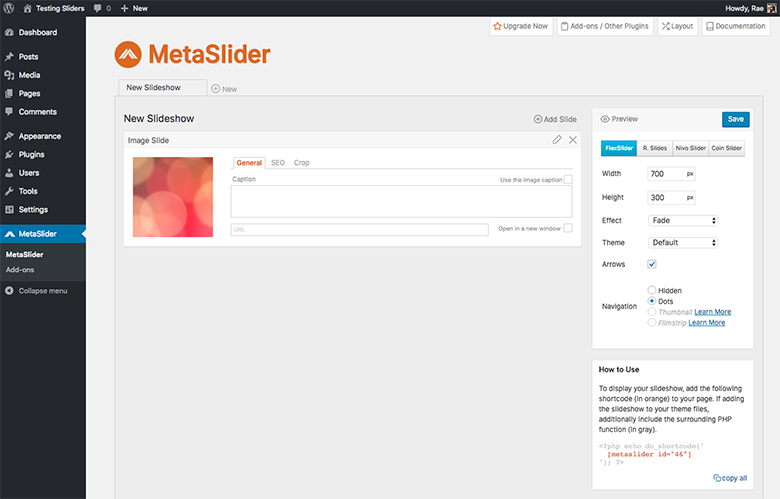Open the Effect dropdown
This screenshot has width=780, height=499.
pyautogui.click(x=682, y=220)
